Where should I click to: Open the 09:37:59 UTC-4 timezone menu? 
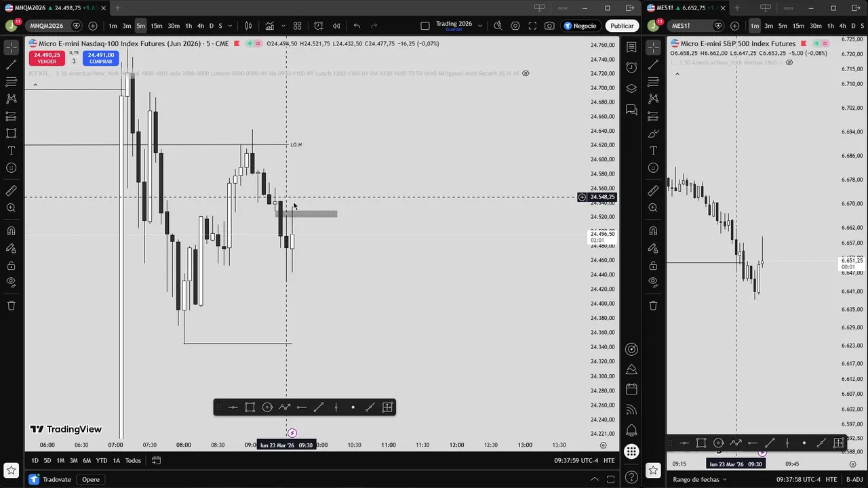576,461
